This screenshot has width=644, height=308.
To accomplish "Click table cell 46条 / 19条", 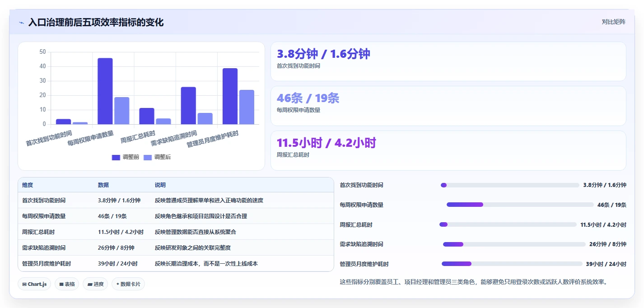I will [112, 216].
